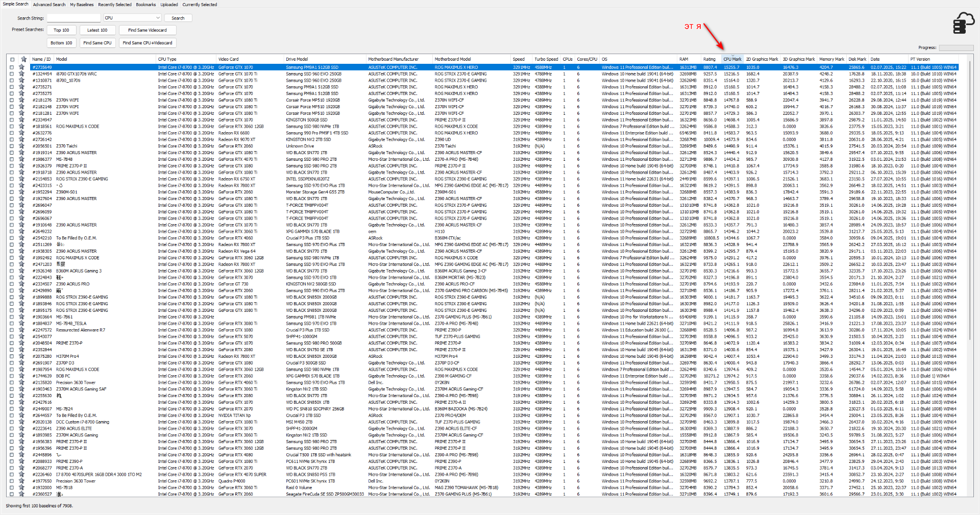Star baseline #2020138 DCC Custom i7-8700 Gaming

[22, 422]
